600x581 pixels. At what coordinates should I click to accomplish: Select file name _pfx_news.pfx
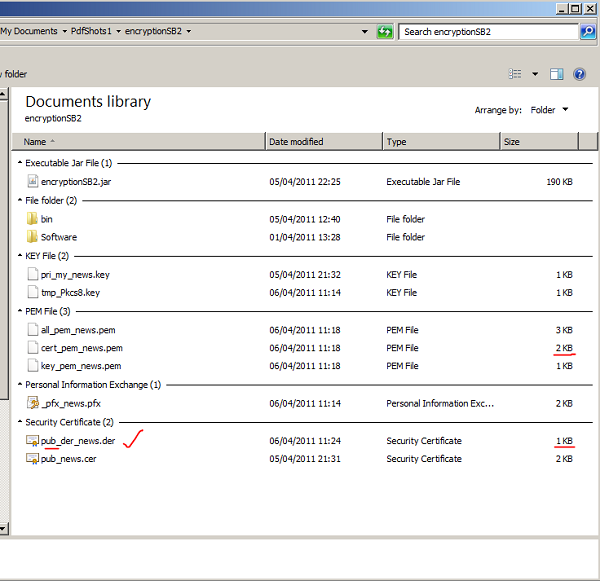click(x=71, y=403)
